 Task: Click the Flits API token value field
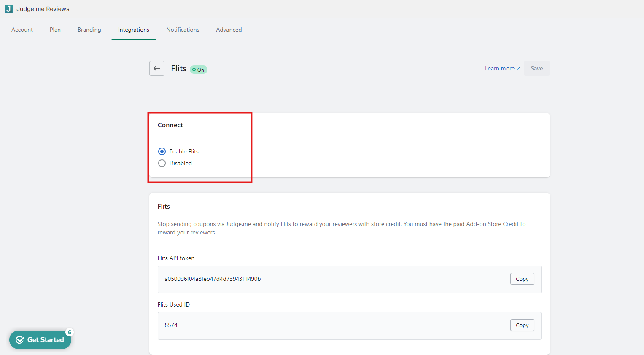[x=350, y=280]
